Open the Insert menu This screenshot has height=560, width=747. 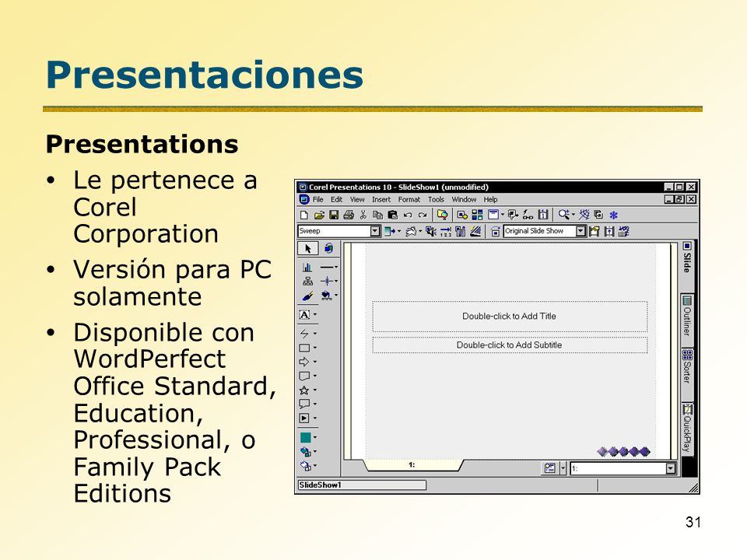click(x=381, y=200)
